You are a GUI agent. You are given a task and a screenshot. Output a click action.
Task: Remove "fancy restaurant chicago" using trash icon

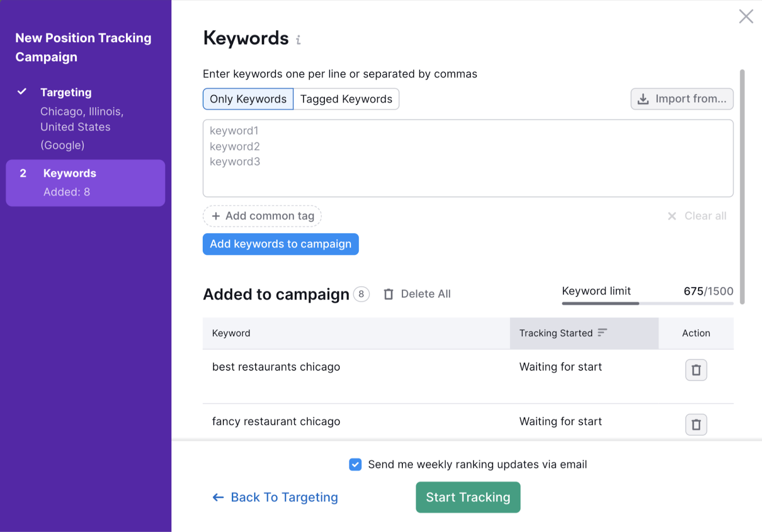click(696, 424)
